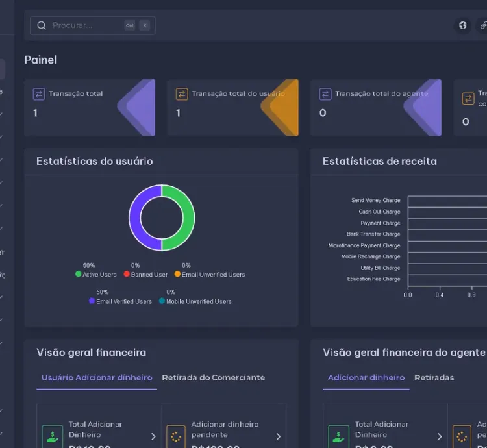Click the Microfinance Payment Charge label
Image resolution: width=487 pixels, height=448 pixels.
(x=364, y=245)
